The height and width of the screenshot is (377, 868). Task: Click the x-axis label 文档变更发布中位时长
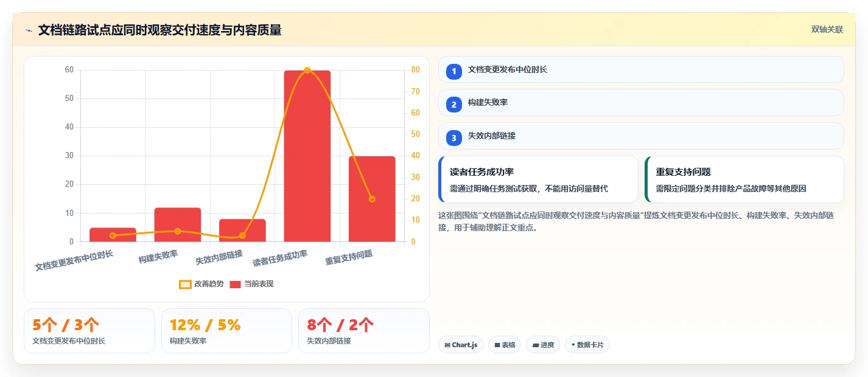tap(74, 260)
